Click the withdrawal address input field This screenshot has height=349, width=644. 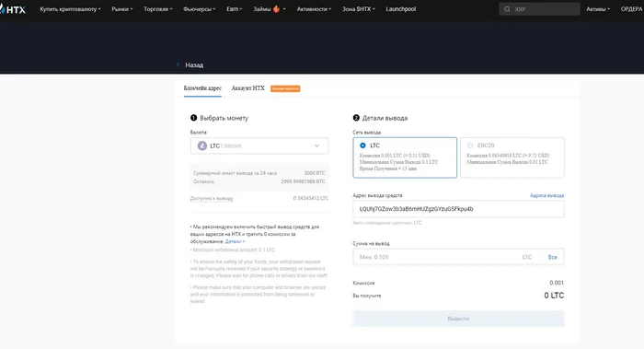pyautogui.click(x=458, y=209)
